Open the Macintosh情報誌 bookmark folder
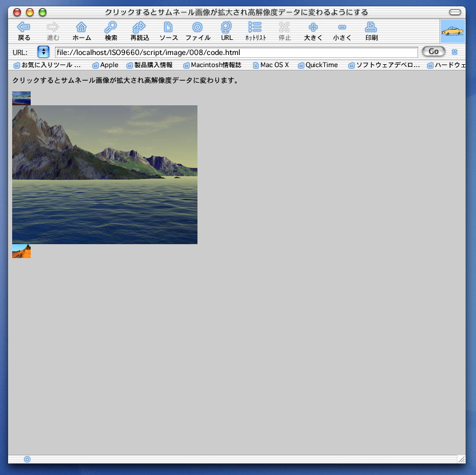476x475 pixels. pyautogui.click(x=213, y=65)
